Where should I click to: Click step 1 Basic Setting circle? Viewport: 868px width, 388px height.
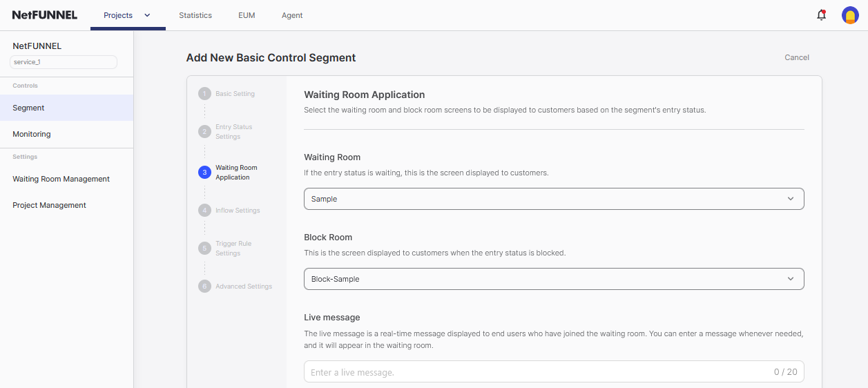204,94
